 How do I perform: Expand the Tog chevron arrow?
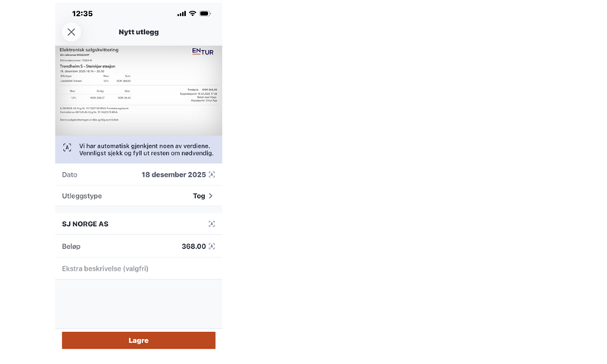click(211, 196)
